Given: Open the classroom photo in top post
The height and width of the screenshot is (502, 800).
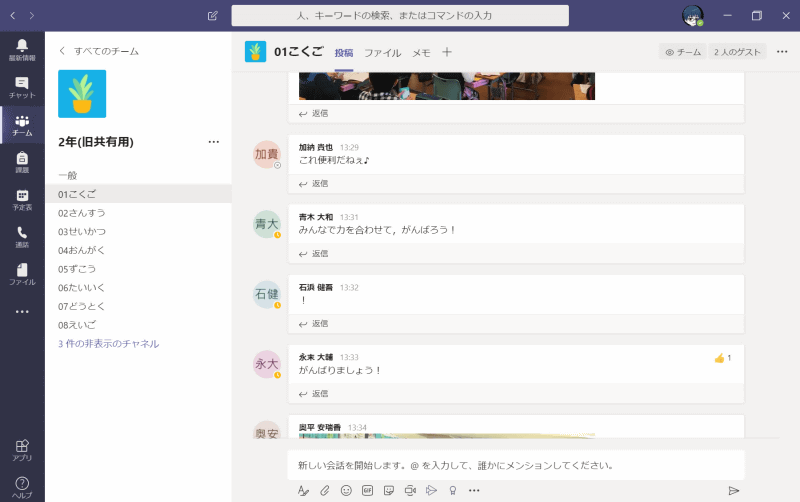Looking at the screenshot, I should click(447, 86).
